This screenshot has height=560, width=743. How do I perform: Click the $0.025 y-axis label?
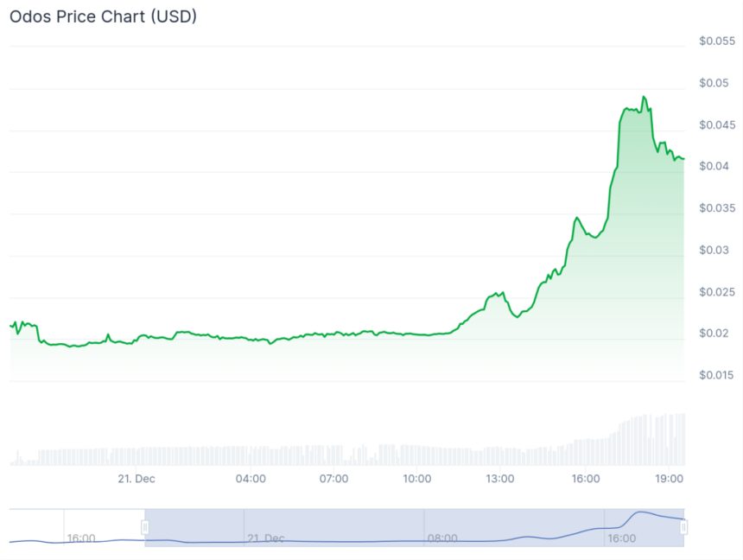coord(716,292)
